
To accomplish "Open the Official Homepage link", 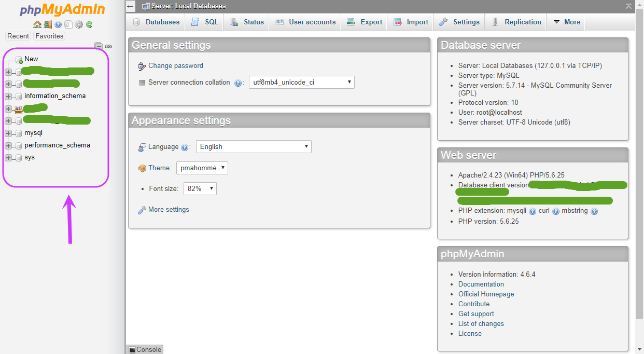I will pyautogui.click(x=486, y=294).
